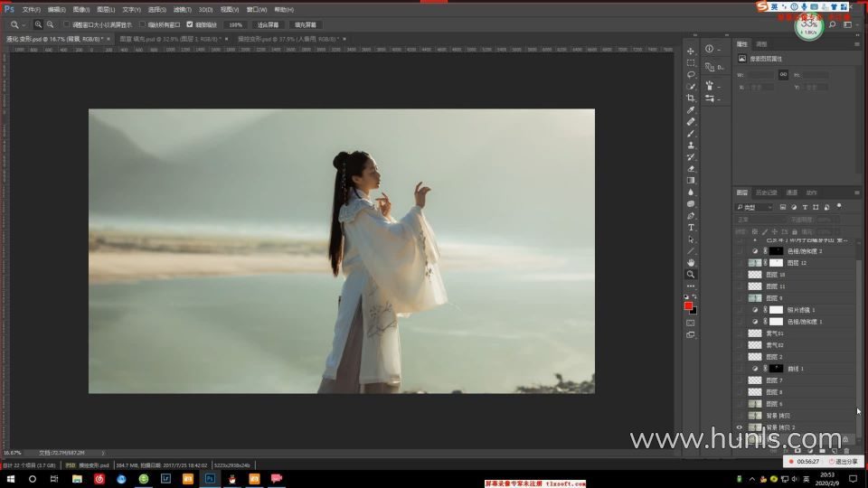Open the 图像(I) menu
The height and width of the screenshot is (488, 868).
[x=80, y=9]
